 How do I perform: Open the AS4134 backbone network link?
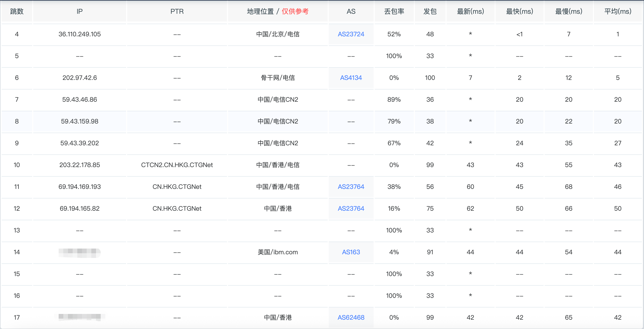351,78
